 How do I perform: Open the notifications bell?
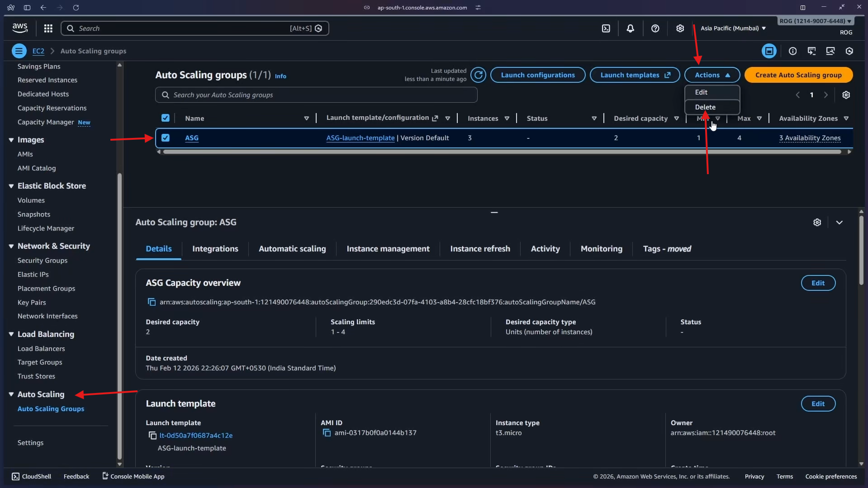pyautogui.click(x=630, y=28)
